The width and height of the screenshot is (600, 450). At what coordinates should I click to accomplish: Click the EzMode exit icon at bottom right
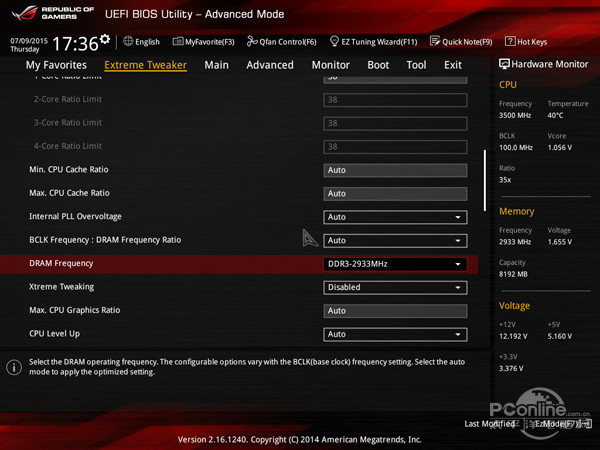tap(586, 424)
